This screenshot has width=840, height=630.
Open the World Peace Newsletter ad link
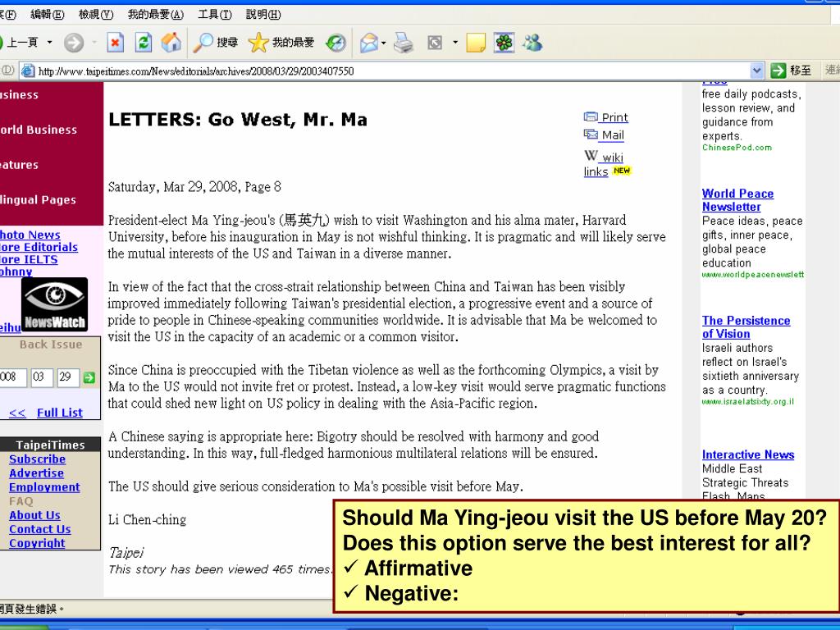(x=737, y=200)
